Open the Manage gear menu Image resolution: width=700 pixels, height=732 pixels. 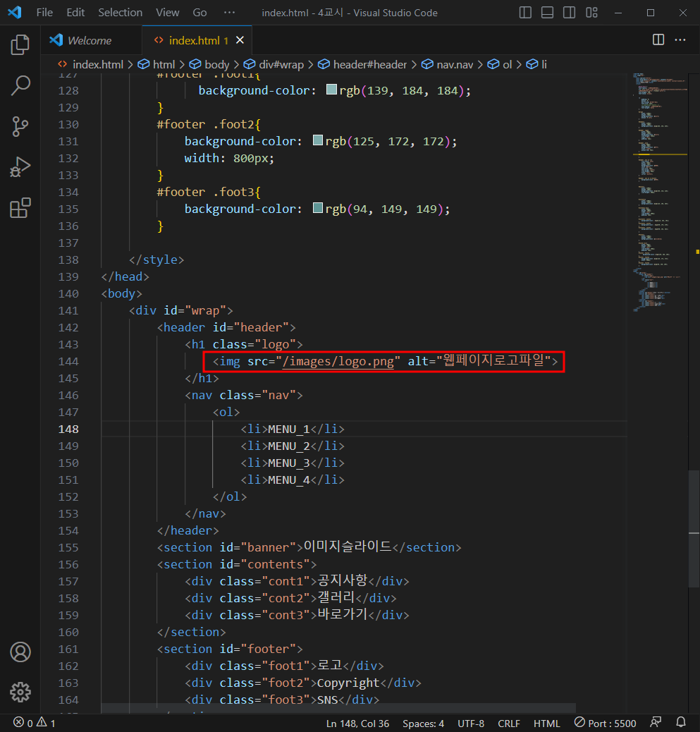[20, 693]
